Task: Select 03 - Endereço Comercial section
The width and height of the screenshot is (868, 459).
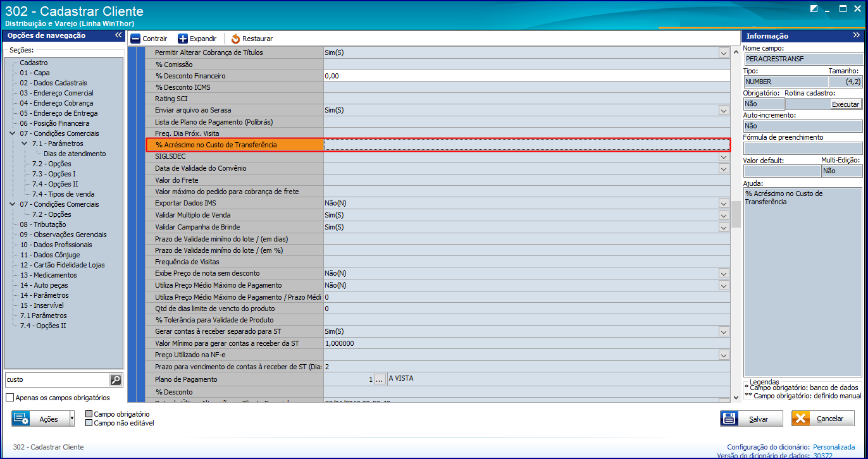Action: (56, 93)
